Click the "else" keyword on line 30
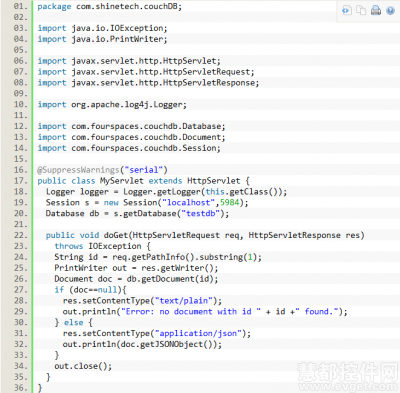This screenshot has height=393, width=400. (x=74, y=322)
